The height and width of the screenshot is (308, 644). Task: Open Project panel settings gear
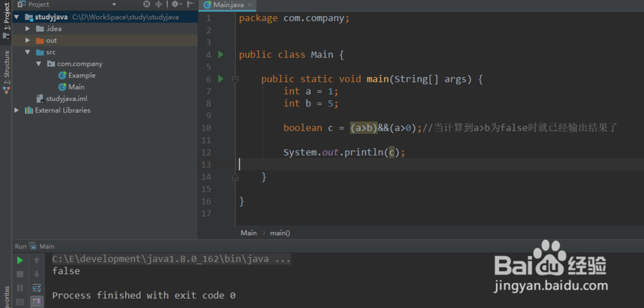click(176, 4)
